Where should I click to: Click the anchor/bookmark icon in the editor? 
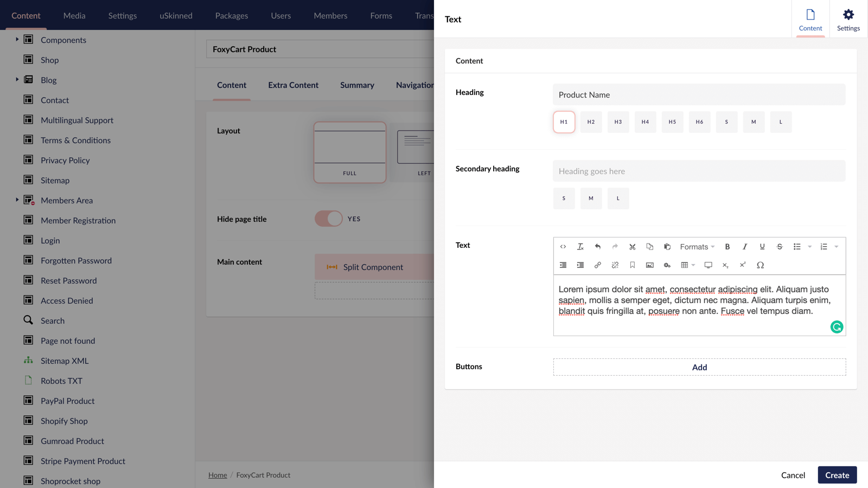tap(632, 265)
